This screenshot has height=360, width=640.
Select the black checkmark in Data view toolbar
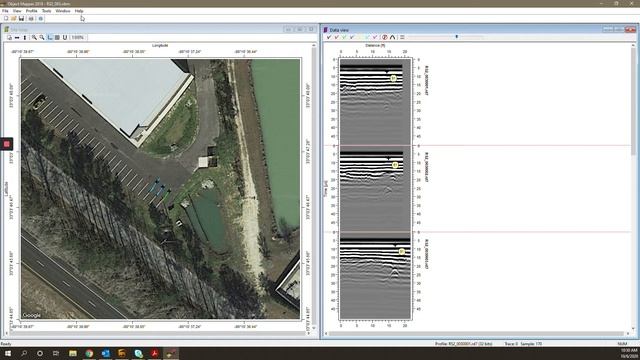[329, 37]
